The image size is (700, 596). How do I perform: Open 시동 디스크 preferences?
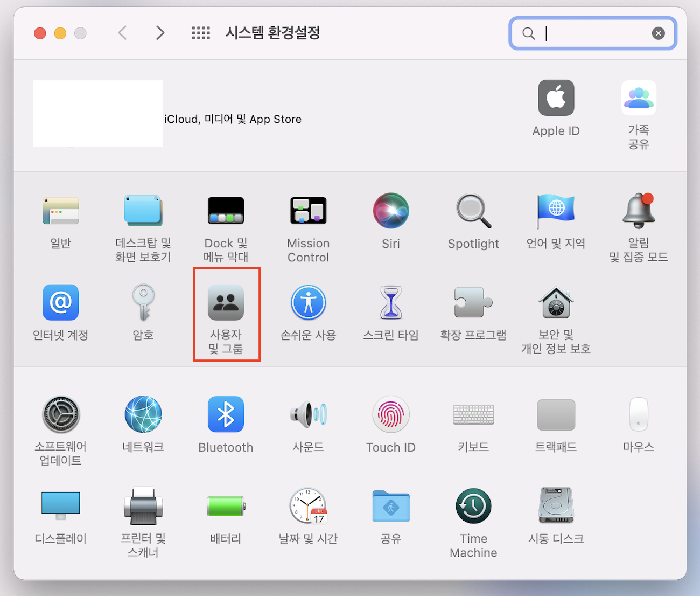point(556,506)
